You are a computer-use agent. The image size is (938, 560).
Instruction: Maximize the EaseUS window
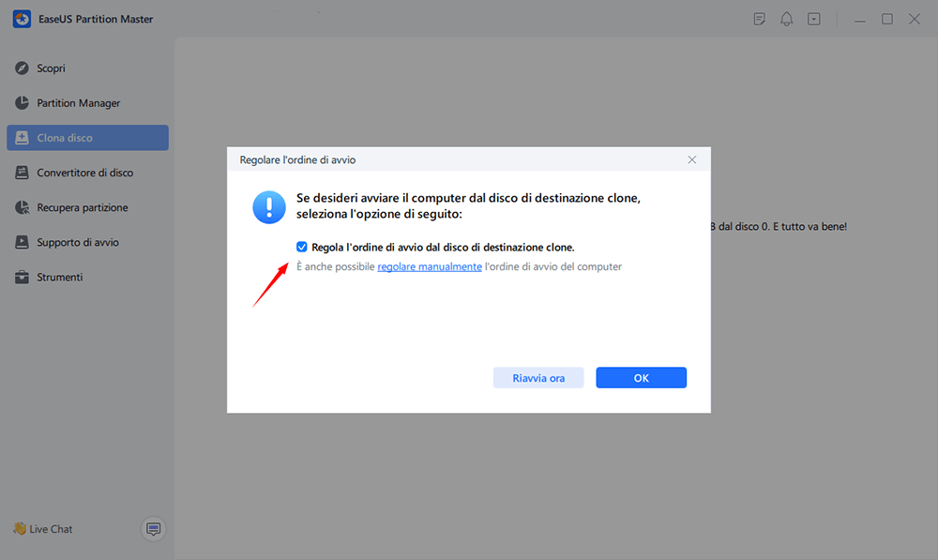tap(887, 19)
